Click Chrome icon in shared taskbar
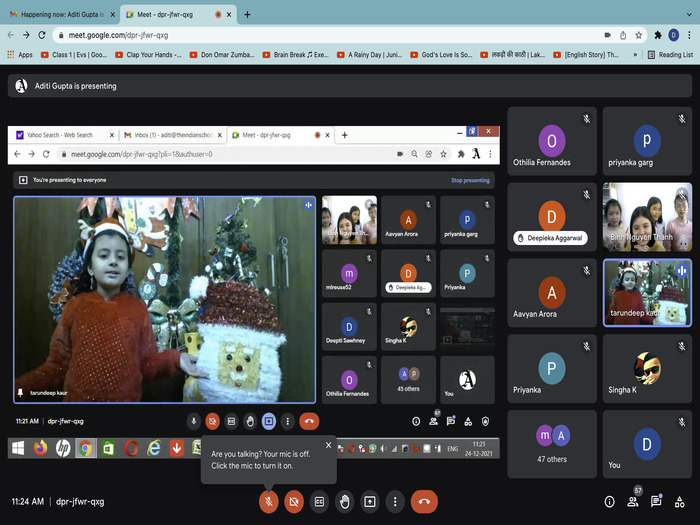 (85, 448)
